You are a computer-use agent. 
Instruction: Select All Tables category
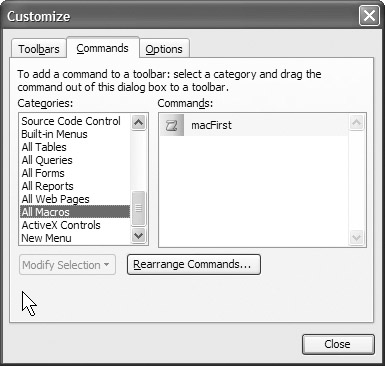(x=44, y=147)
